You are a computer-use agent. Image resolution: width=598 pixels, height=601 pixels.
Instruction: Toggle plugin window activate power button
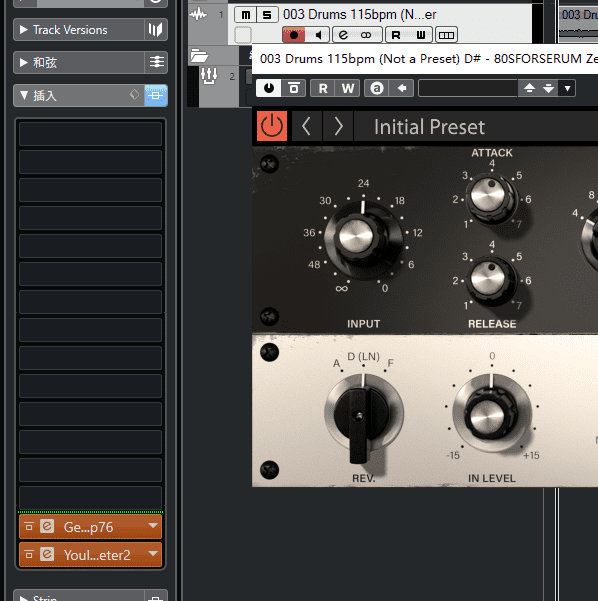[269, 88]
